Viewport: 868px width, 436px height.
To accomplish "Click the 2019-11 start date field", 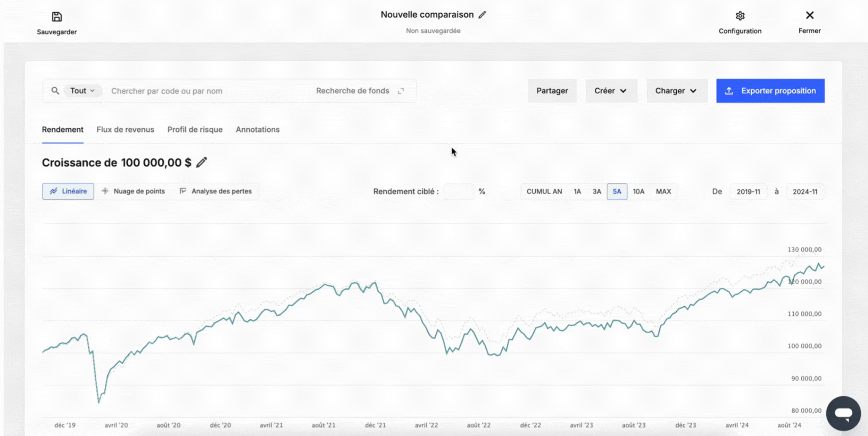I will pos(748,192).
